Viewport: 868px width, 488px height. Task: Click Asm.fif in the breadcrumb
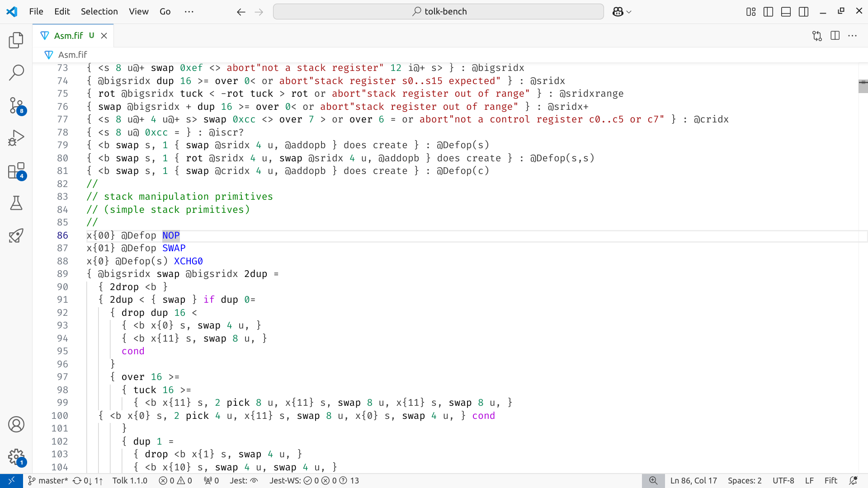[x=72, y=55]
